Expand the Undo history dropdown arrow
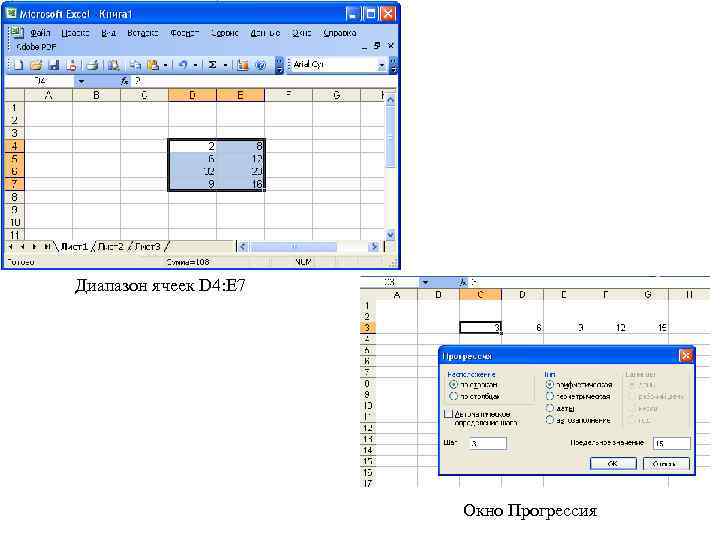The image size is (720, 540). [196, 65]
